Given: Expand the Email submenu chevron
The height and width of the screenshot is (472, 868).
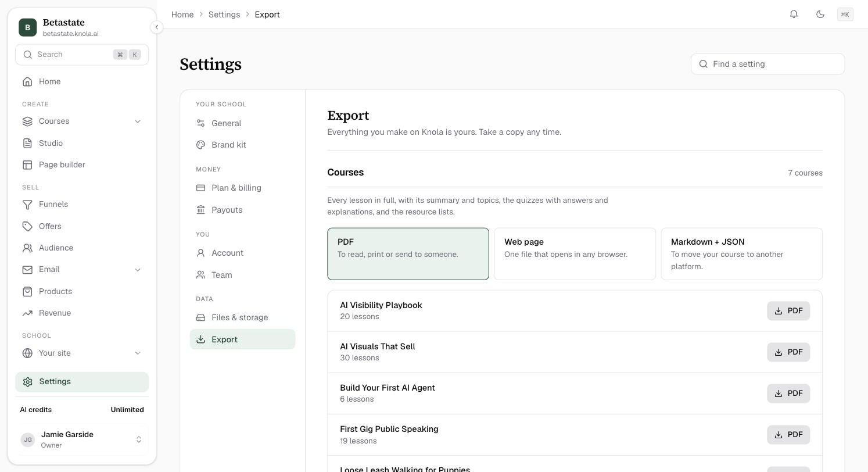Looking at the screenshot, I should (138, 270).
